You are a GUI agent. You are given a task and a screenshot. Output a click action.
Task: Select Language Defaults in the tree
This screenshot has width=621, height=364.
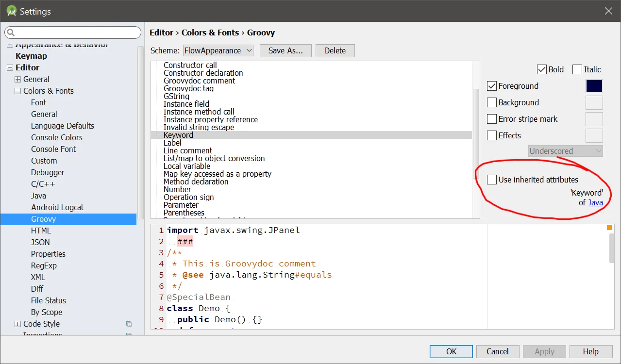click(63, 126)
